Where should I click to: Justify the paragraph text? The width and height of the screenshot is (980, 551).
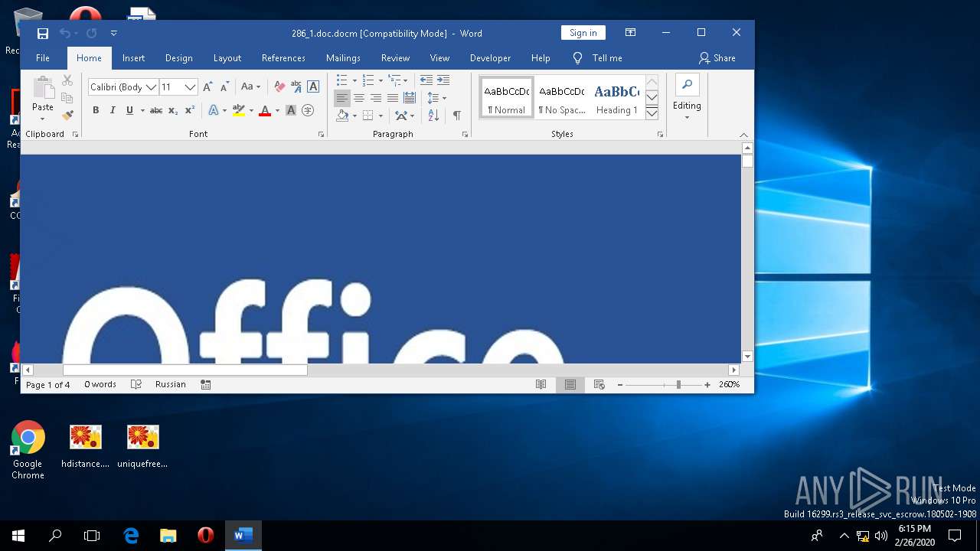pos(393,98)
